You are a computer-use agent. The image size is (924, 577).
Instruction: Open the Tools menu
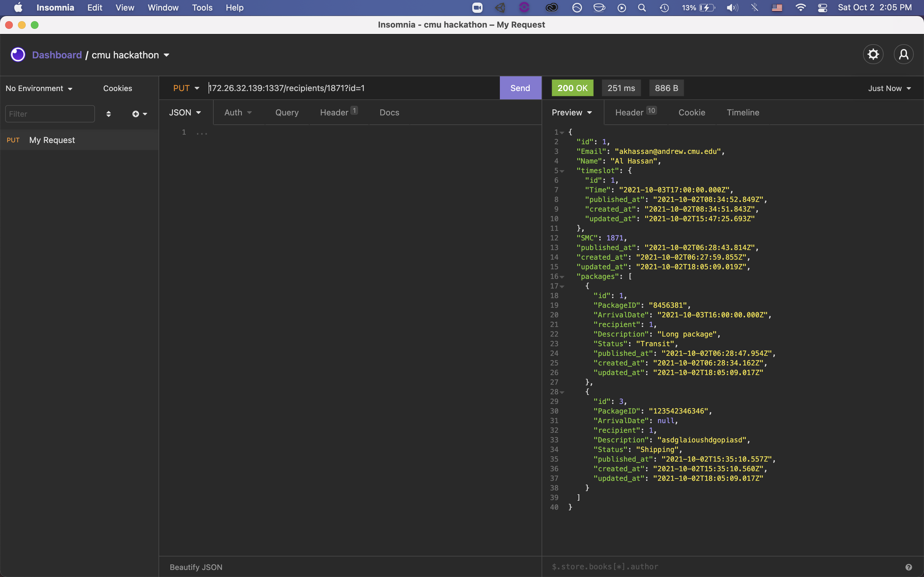[202, 8]
